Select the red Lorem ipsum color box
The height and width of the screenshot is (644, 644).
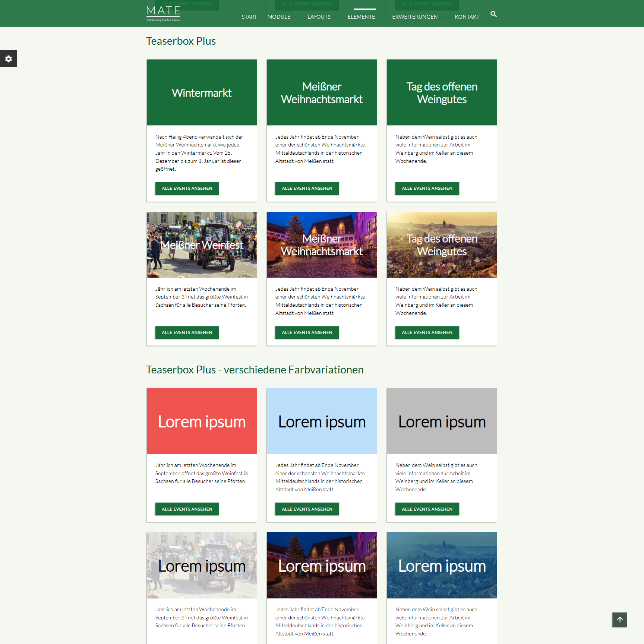click(202, 421)
